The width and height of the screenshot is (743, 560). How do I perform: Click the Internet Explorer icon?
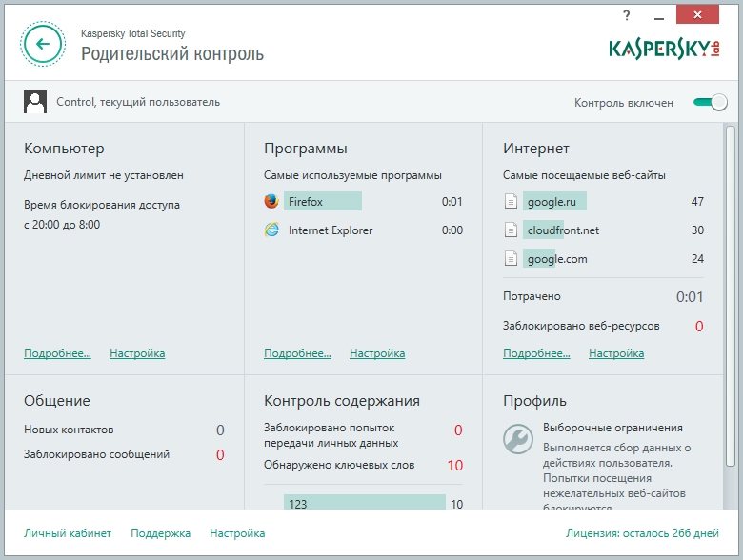click(271, 230)
